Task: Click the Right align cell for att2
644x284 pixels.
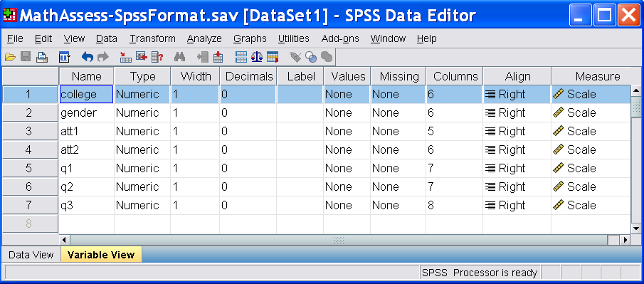Action: [x=517, y=149]
